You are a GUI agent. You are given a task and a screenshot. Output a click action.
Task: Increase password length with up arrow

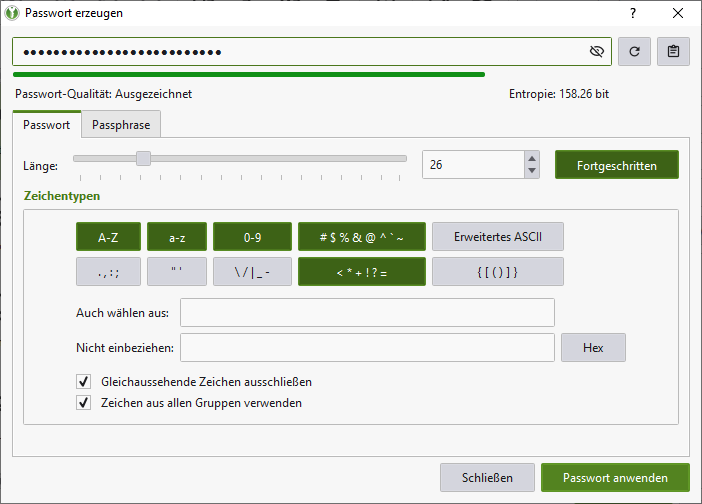point(532,158)
